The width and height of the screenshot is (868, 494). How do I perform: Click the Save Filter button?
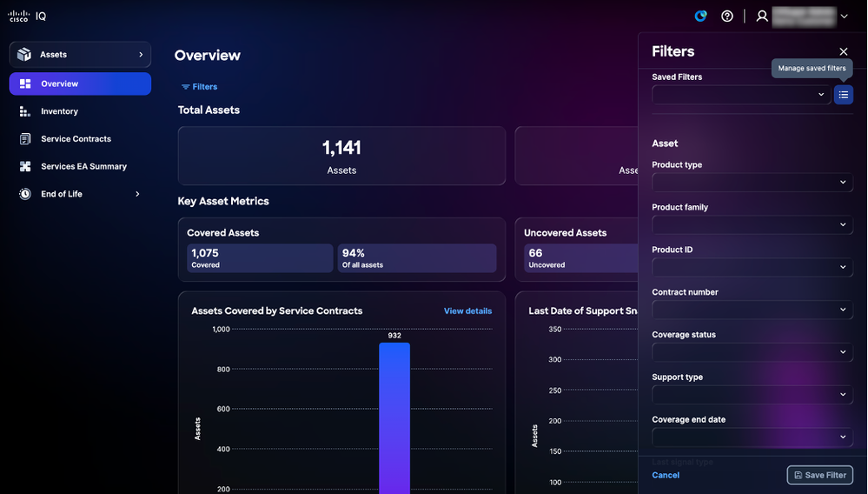point(820,475)
